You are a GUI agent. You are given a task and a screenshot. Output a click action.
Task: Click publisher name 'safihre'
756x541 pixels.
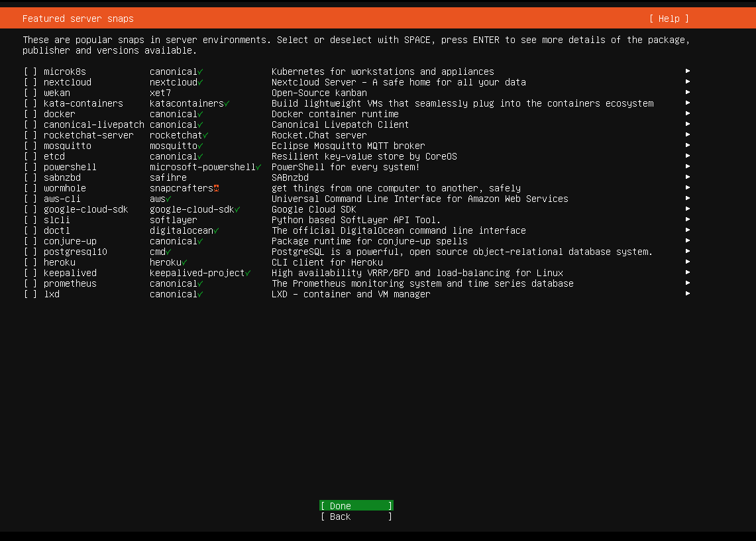(168, 177)
